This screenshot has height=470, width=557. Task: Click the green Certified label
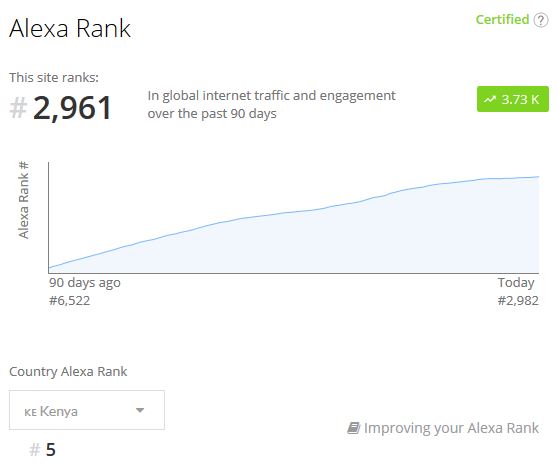coord(502,20)
